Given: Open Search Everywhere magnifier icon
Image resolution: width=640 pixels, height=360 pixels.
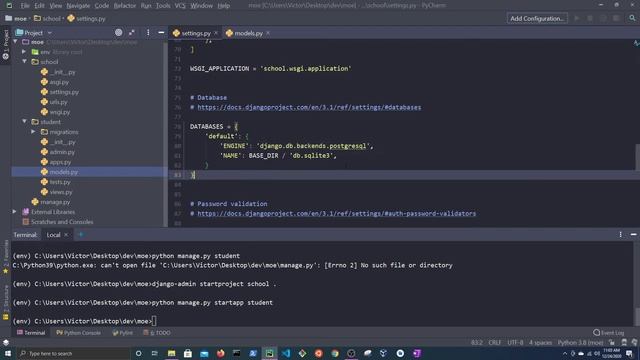Looking at the screenshot, I should [632, 18].
